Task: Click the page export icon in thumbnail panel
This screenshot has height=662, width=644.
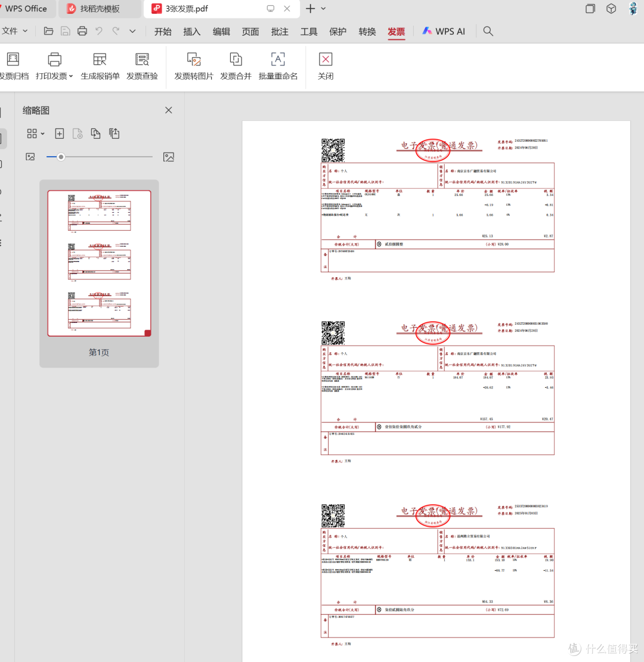Action: coord(114,133)
